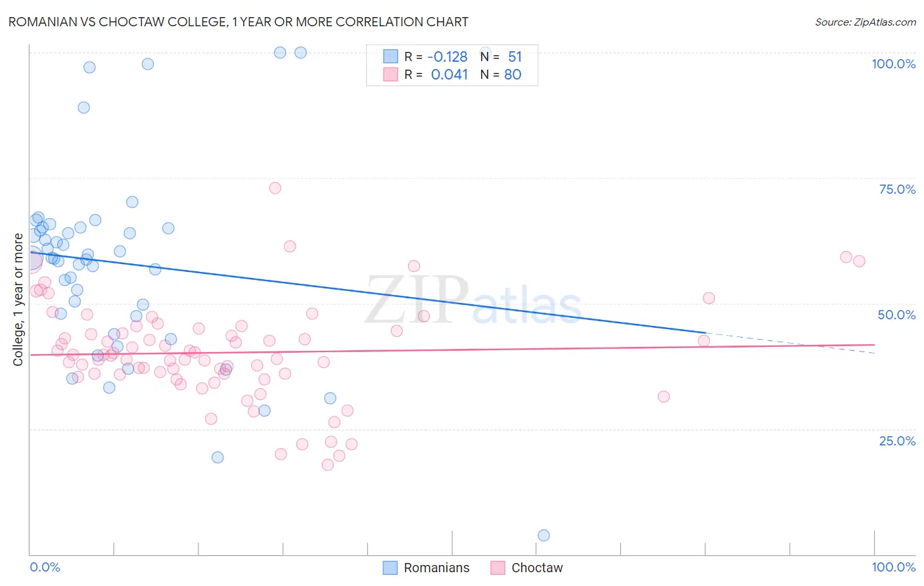Screen dimensions: 924x586
Task: Click the Choctaw legend color swatch
Action: coord(497,568)
